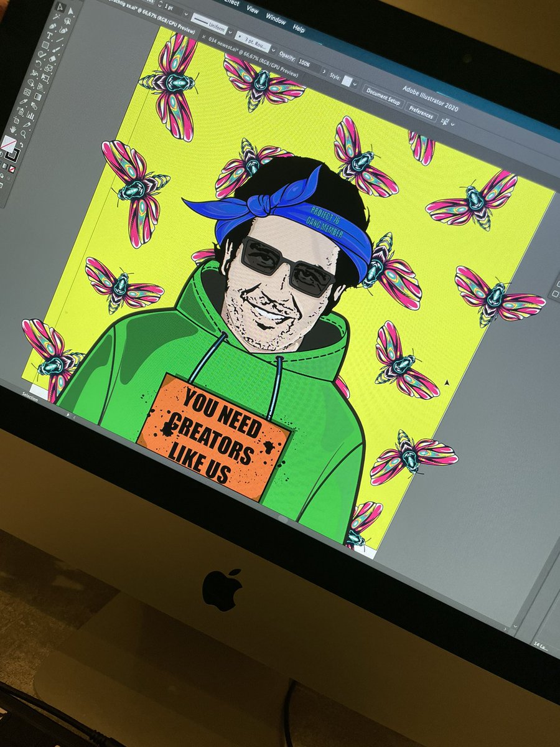Click the align/arrange icon beside Preferences
This screenshot has height=747, width=560.
click(x=445, y=121)
